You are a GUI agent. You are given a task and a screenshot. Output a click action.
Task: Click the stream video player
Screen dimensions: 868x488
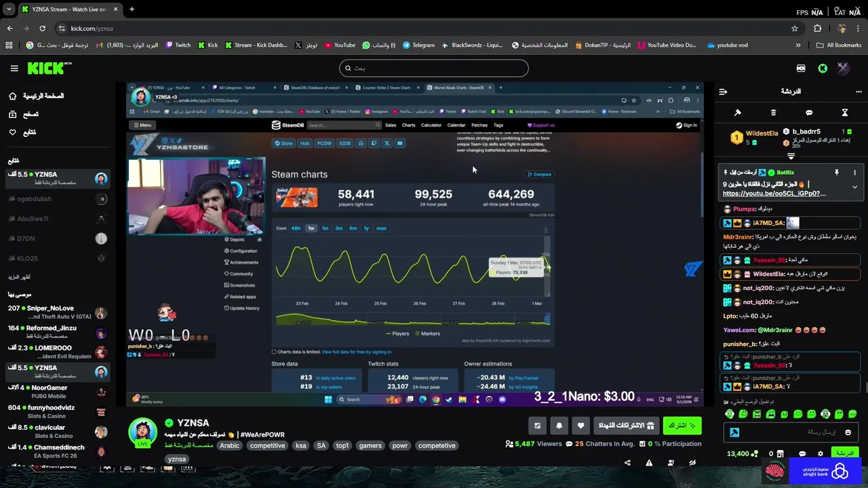(x=415, y=245)
